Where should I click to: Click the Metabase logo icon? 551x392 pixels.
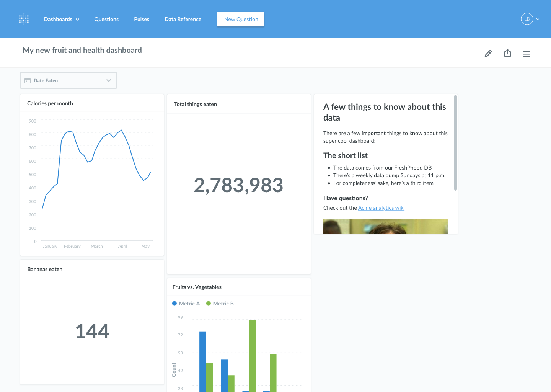[24, 19]
